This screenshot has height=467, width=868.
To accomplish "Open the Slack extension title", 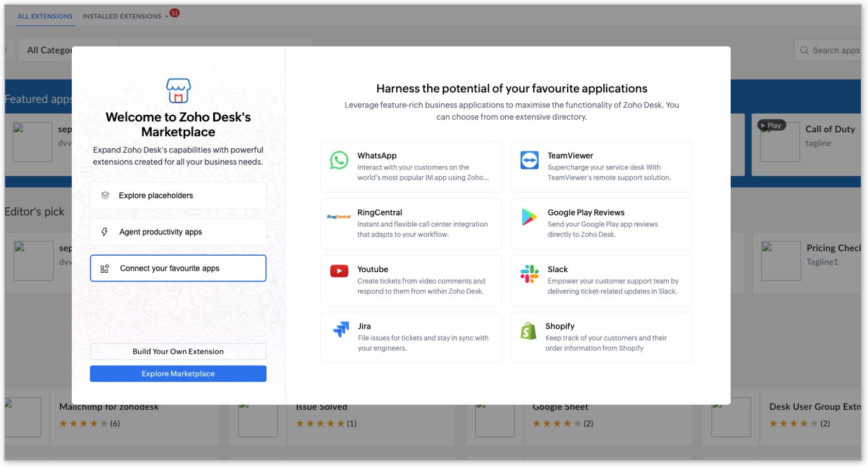I will 557,269.
